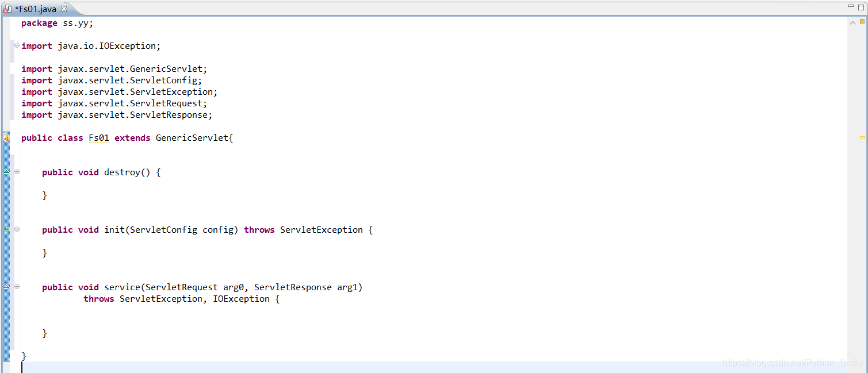Jump to warning annotation in overview ruler
The width and height of the screenshot is (868, 373).
862,138
